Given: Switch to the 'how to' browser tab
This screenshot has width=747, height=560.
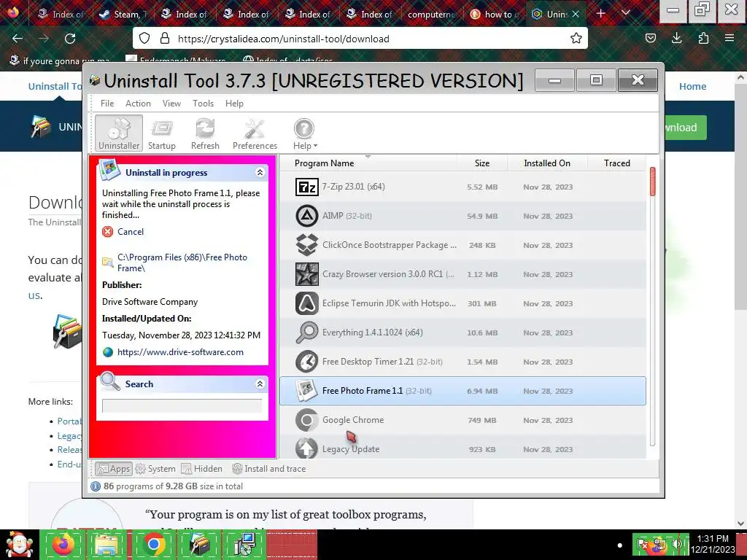Looking at the screenshot, I should click(494, 15).
